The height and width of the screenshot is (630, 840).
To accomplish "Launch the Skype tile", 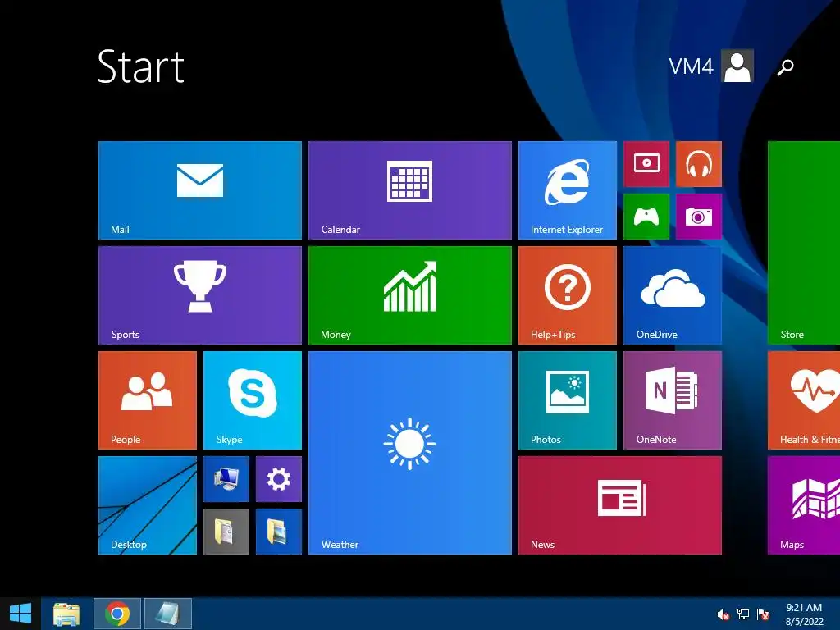I will click(253, 400).
